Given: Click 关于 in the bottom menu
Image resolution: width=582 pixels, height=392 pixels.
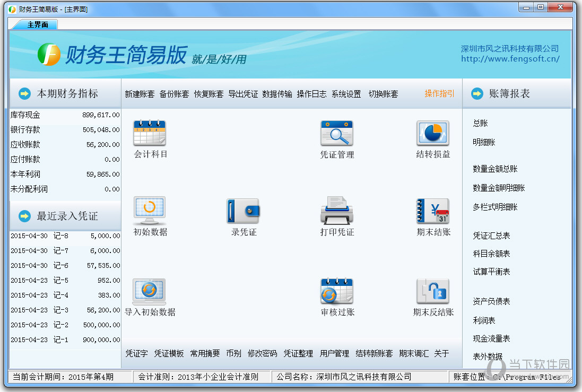Looking at the screenshot, I should 442,353.
